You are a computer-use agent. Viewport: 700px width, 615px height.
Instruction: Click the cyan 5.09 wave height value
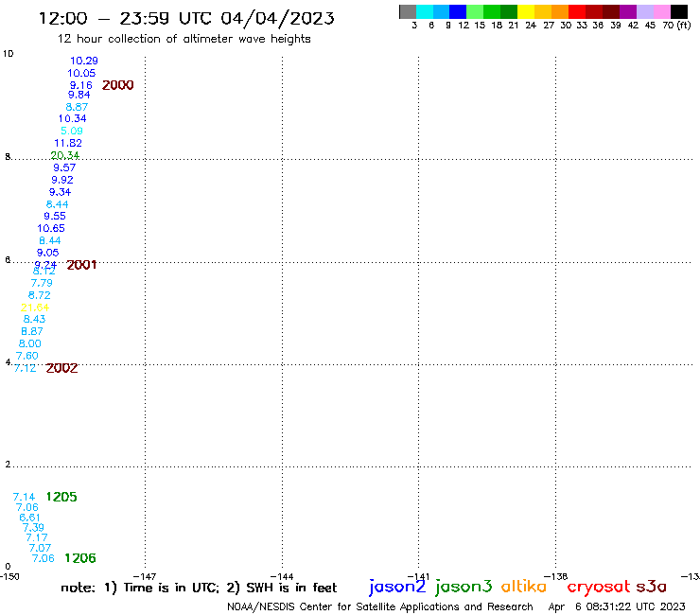[x=72, y=131]
